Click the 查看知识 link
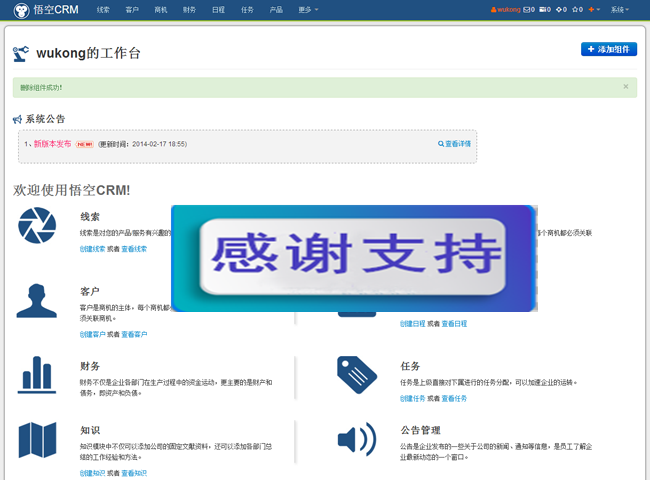The width and height of the screenshot is (650, 480). click(x=134, y=473)
